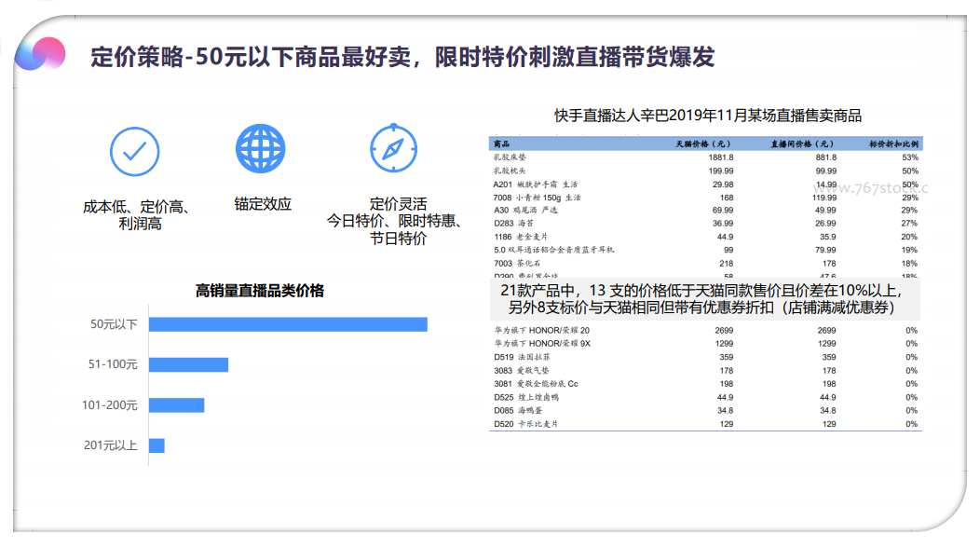This screenshot has height=547, width=980.
Task: Select the 201元以上 bar in the chart
Action: (157, 445)
